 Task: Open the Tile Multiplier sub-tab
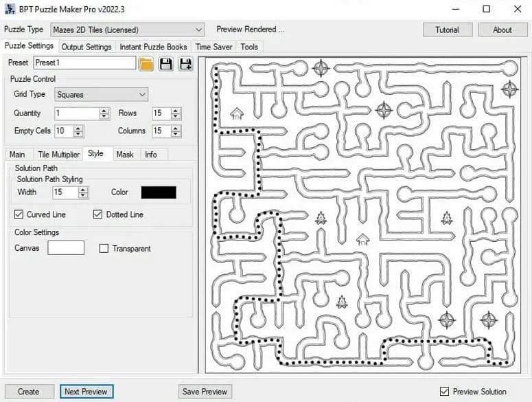[58, 155]
